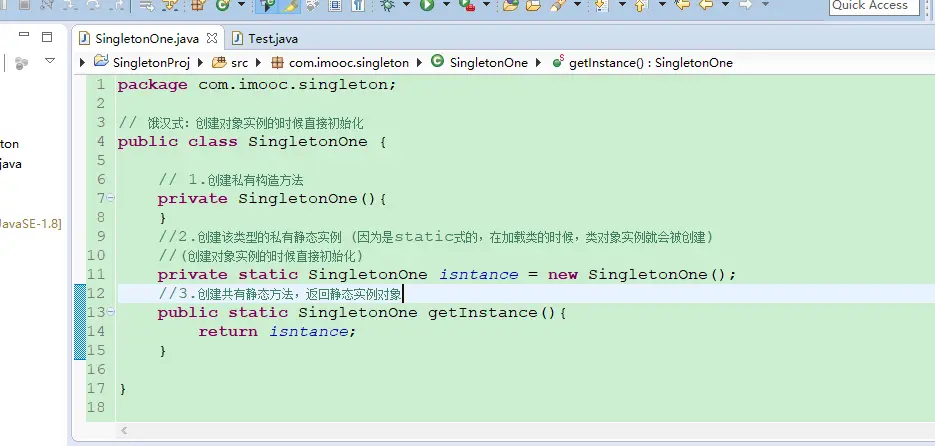Toggle the Java editor breadcrumb button
Image resolution: width=935 pixels, height=446 pixels.
[266, 5]
